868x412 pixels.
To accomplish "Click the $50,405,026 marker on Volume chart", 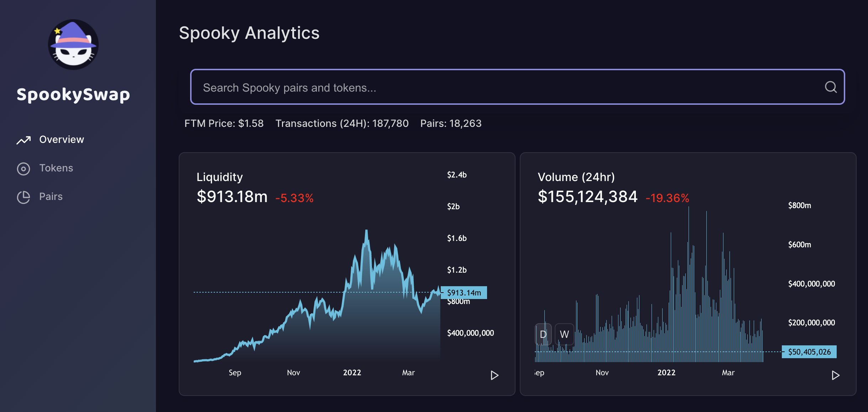I will [809, 352].
